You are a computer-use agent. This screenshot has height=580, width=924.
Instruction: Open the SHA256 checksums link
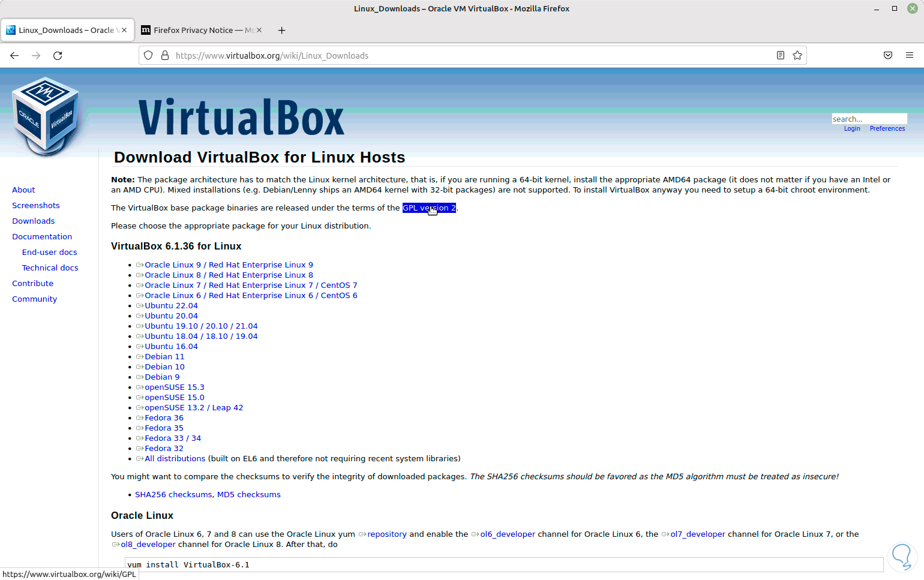[173, 495]
